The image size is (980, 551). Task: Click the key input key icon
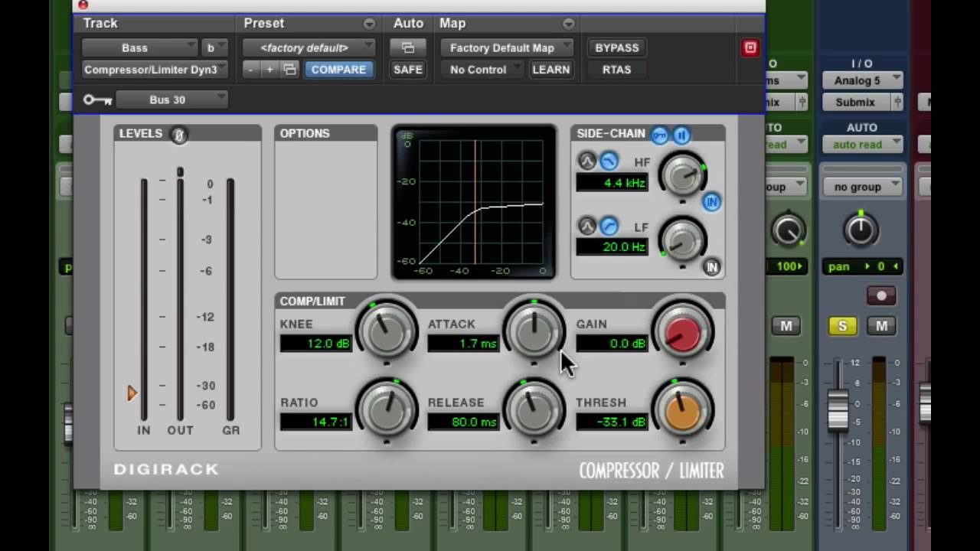[97, 99]
